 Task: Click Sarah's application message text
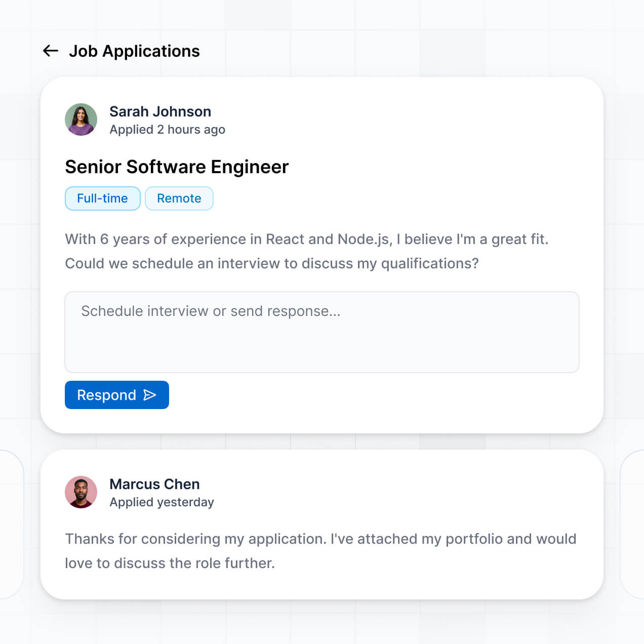[306, 251]
